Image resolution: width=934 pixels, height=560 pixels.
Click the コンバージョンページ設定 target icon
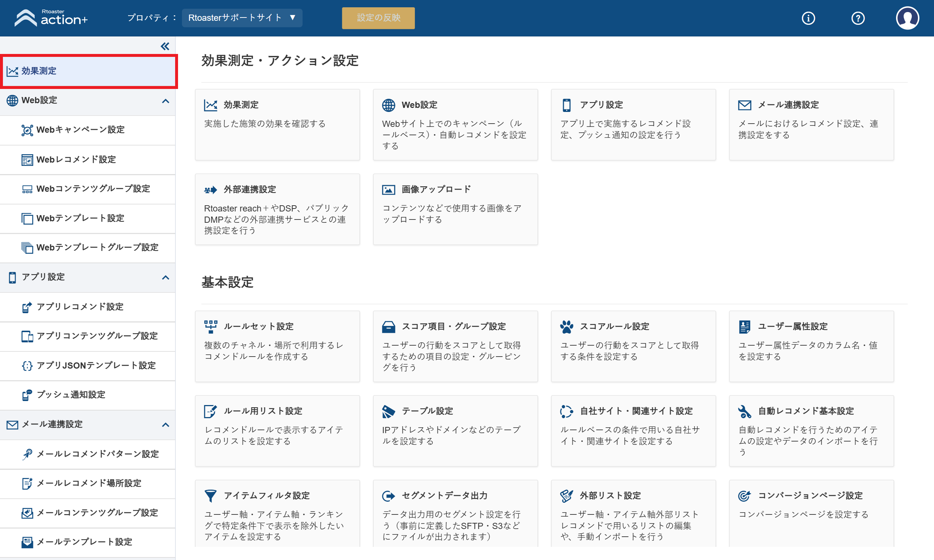coord(745,495)
